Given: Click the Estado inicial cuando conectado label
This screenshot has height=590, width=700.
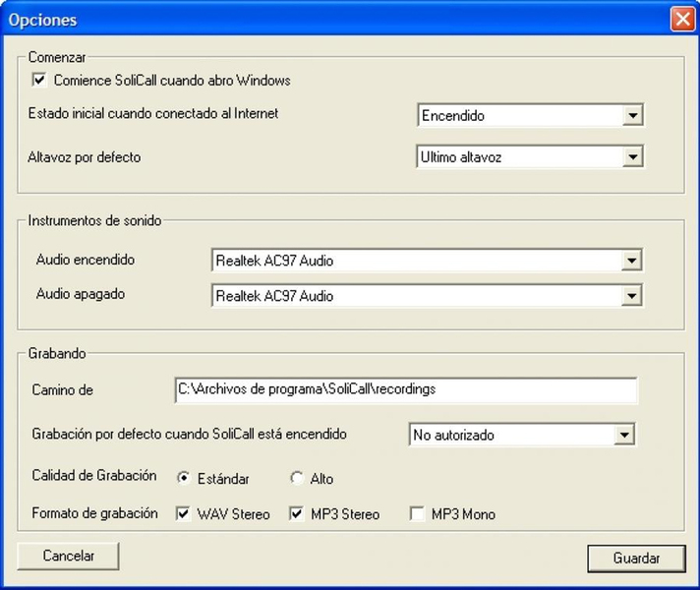Looking at the screenshot, I should point(153,113).
